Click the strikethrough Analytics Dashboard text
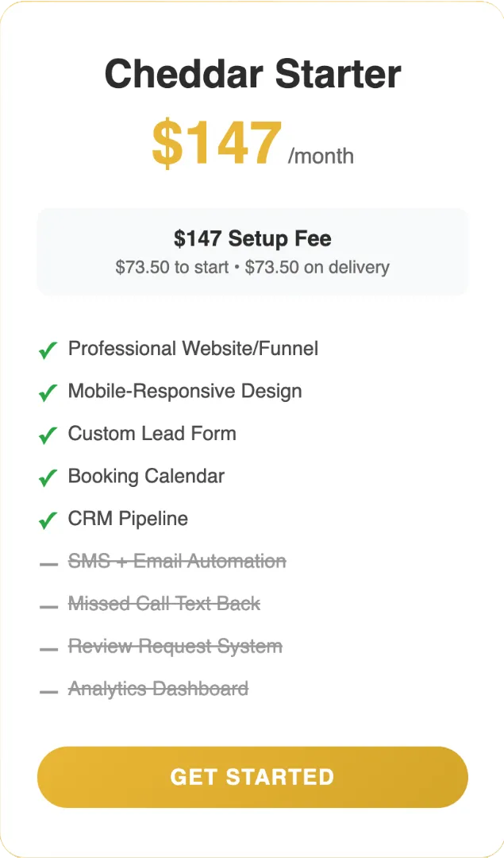This screenshot has height=858, width=504. point(159,689)
